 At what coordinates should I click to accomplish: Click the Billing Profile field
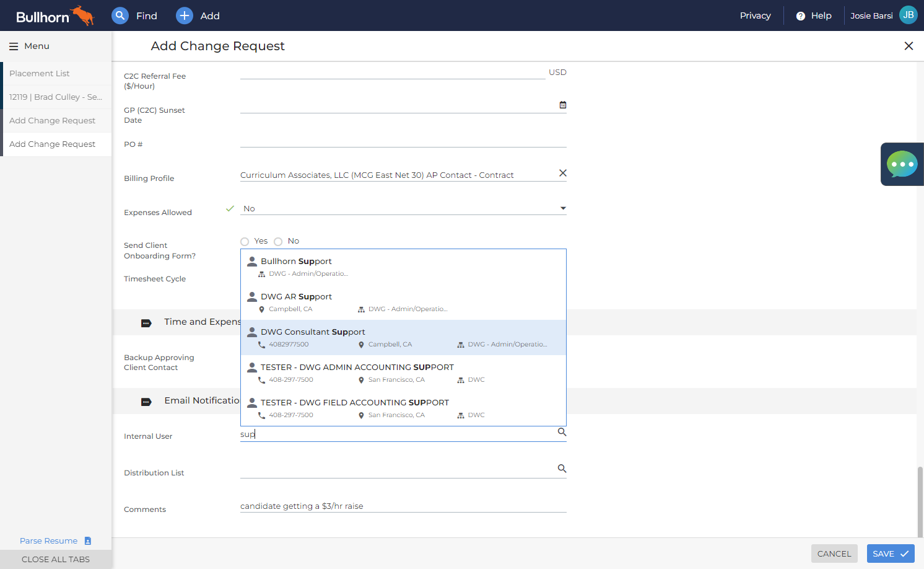click(x=399, y=175)
